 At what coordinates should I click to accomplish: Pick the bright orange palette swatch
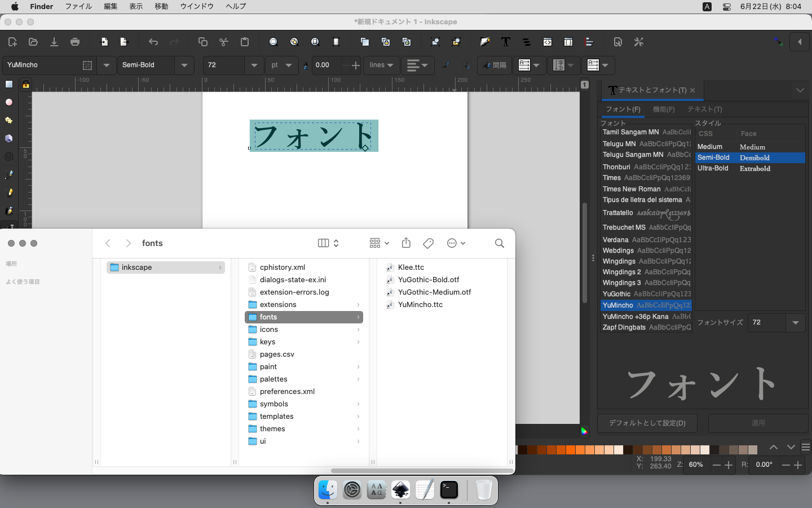click(x=571, y=450)
